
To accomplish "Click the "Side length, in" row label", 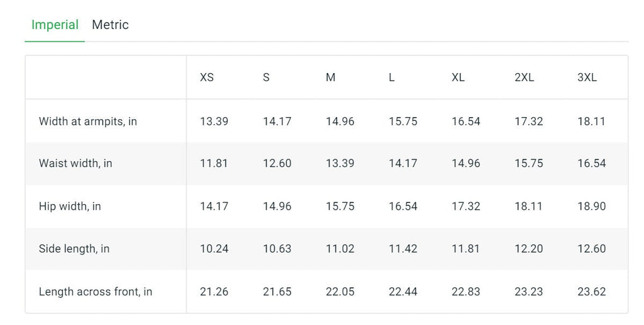I will pyautogui.click(x=74, y=249).
